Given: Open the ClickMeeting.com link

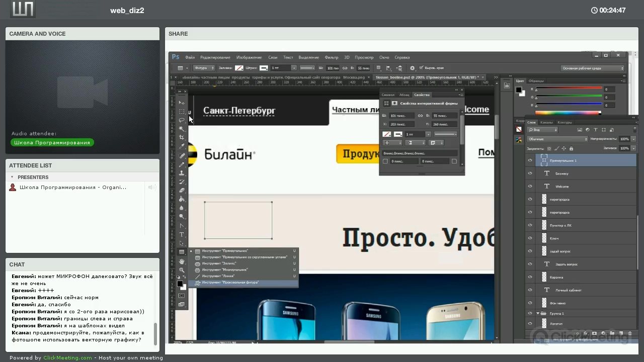Looking at the screenshot, I should 67,358.
